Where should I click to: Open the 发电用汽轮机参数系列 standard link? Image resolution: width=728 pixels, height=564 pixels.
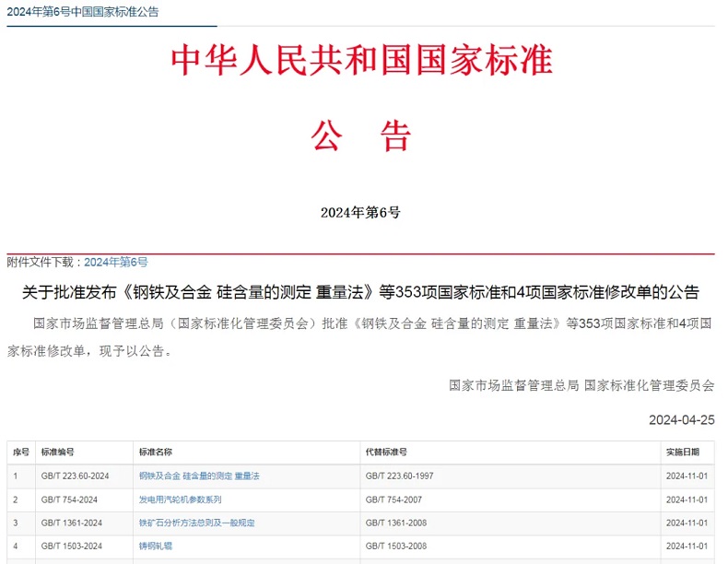tap(180, 499)
